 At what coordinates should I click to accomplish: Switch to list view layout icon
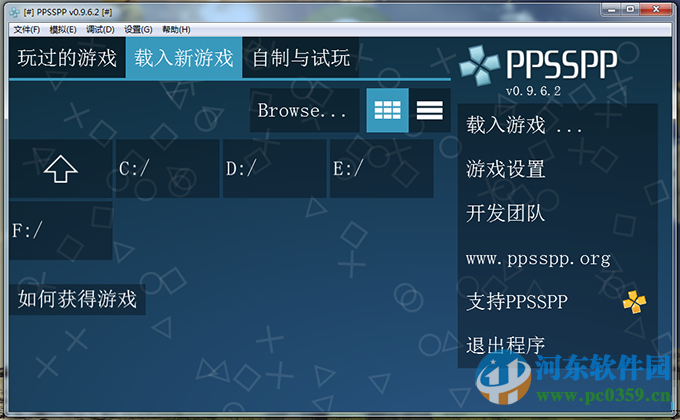pyautogui.click(x=429, y=110)
